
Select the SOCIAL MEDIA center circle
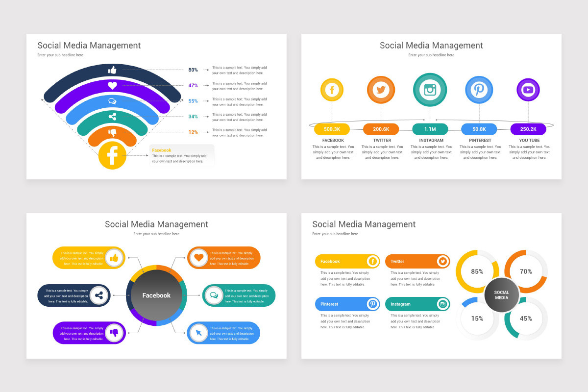501,295
